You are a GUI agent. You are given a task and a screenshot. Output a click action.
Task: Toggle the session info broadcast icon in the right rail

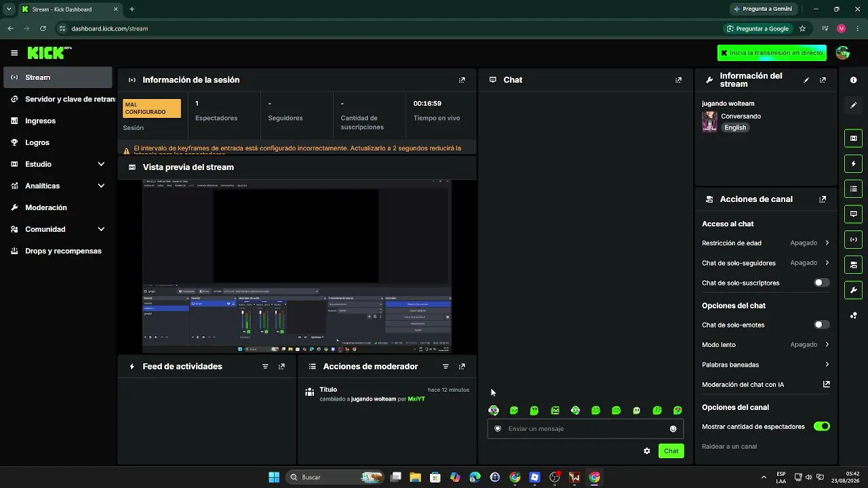click(853, 239)
